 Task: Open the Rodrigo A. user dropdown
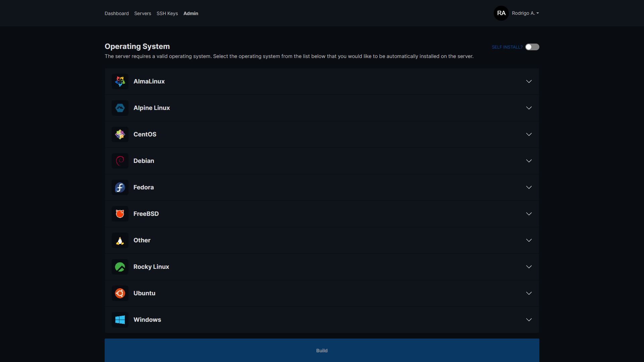(x=525, y=13)
